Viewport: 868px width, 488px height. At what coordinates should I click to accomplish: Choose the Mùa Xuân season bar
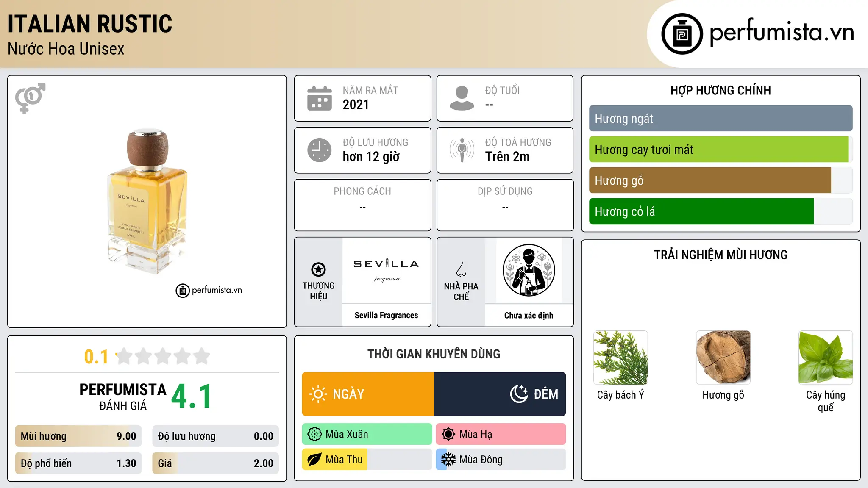click(x=367, y=434)
